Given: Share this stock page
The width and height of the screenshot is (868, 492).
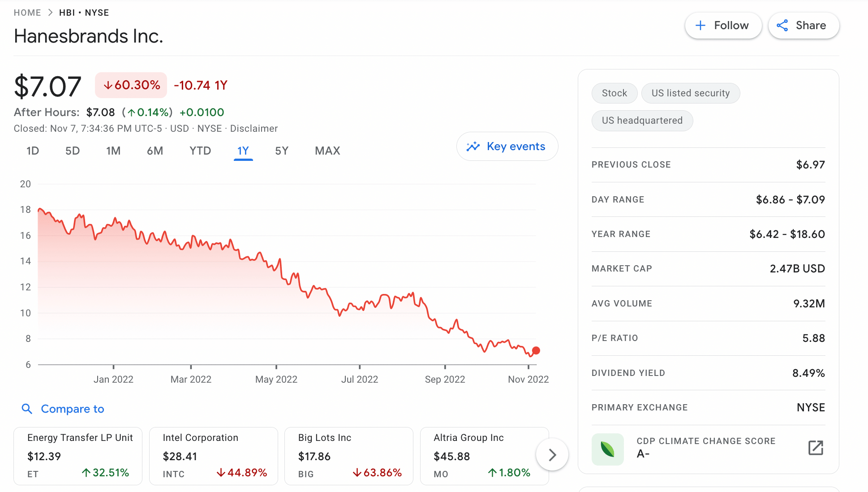Looking at the screenshot, I should pyautogui.click(x=804, y=26).
